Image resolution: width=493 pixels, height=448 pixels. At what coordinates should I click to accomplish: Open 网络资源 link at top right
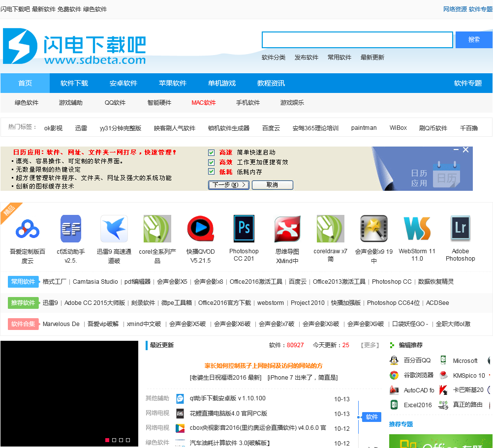click(x=455, y=9)
